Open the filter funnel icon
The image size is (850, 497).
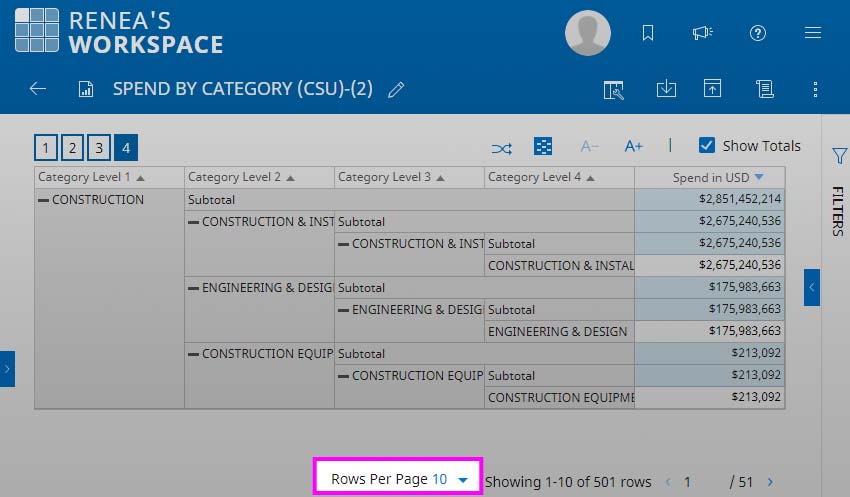pos(839,156)
